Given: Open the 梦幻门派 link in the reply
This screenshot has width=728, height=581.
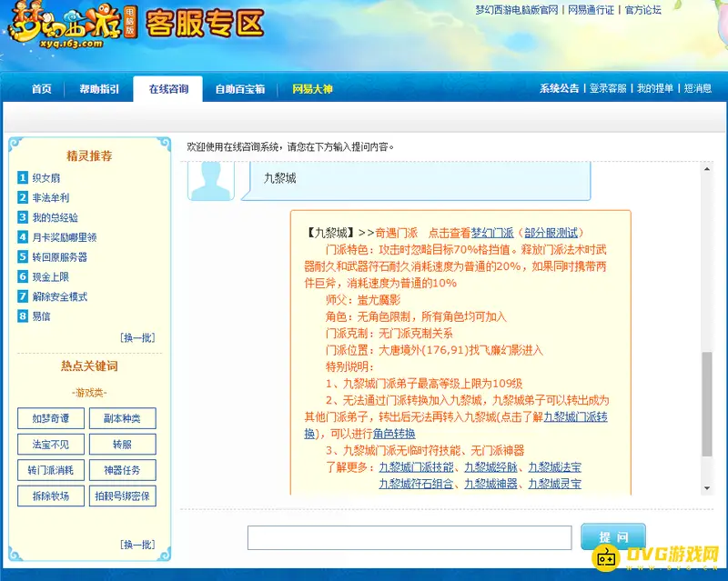Looking at the screenshot, I should click(x=492, y=233).
